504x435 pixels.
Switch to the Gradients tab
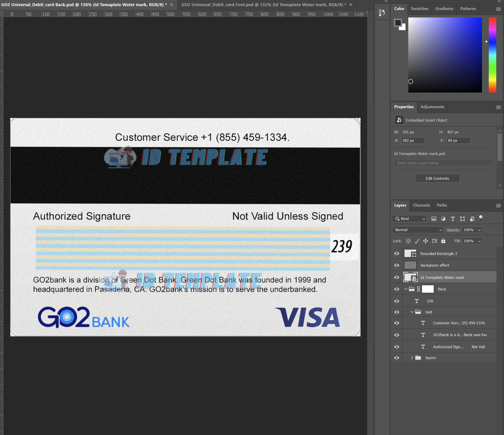coord(444,8)
